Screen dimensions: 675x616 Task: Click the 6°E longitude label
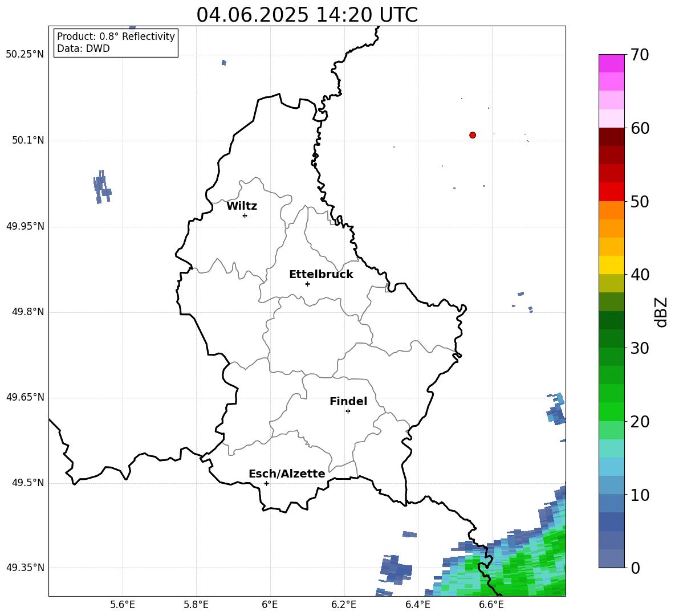270,605
